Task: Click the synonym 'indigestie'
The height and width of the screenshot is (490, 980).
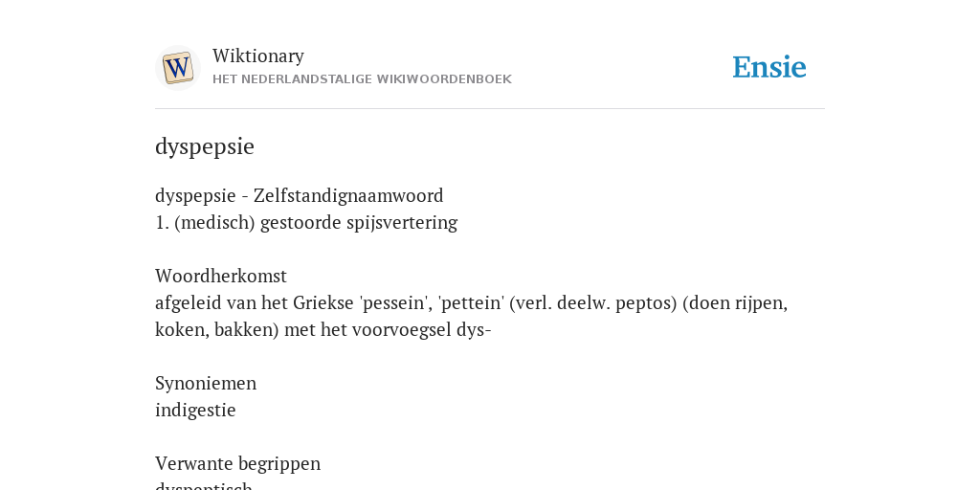Action: (195, 410)
